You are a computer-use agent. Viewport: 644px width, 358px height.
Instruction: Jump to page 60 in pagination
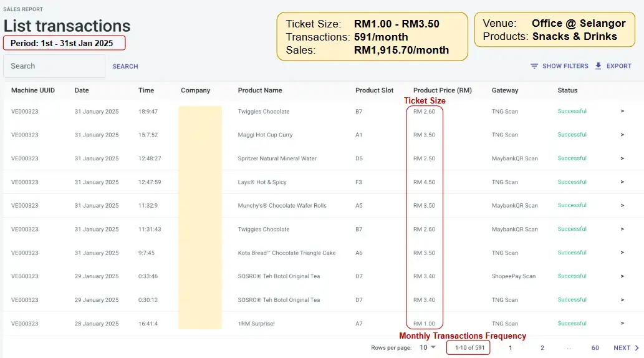point(595,348)
